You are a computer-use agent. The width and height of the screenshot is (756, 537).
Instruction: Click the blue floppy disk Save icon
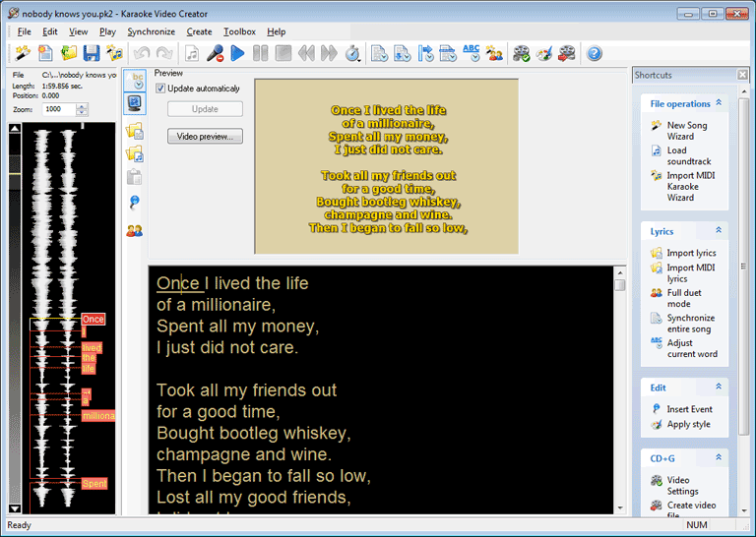click(x=92, y=53)
